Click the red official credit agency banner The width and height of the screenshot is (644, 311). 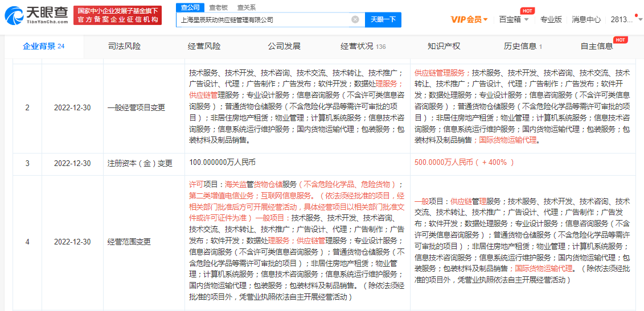118,15
